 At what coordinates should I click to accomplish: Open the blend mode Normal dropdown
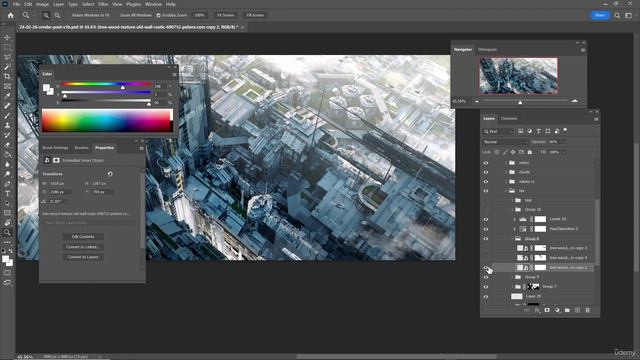(x=505, y=142)
